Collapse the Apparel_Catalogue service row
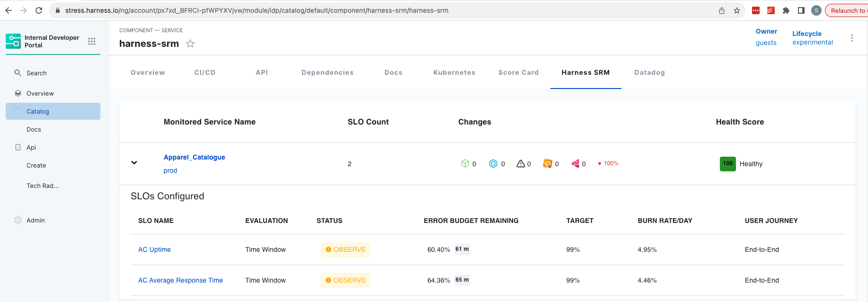Viewport: 868px width, 302px height. (x=134, y=163)
